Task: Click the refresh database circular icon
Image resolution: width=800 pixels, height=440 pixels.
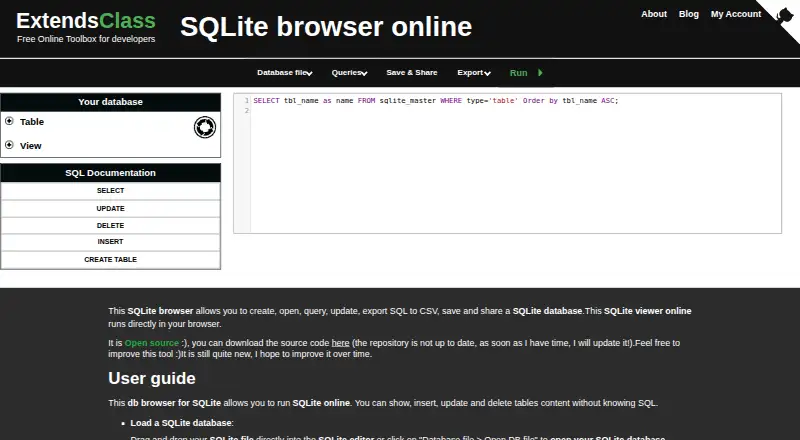Action: (x=205, y=127)
